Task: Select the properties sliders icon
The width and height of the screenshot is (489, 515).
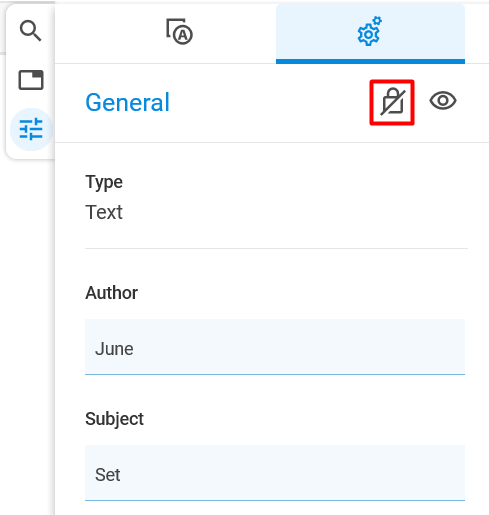Action: (31, 129)
